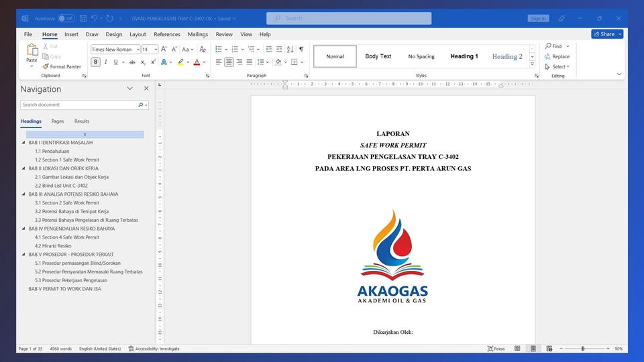Click Center alignment icon
This screenshot has height=362, width=644.
coord(229,62)
